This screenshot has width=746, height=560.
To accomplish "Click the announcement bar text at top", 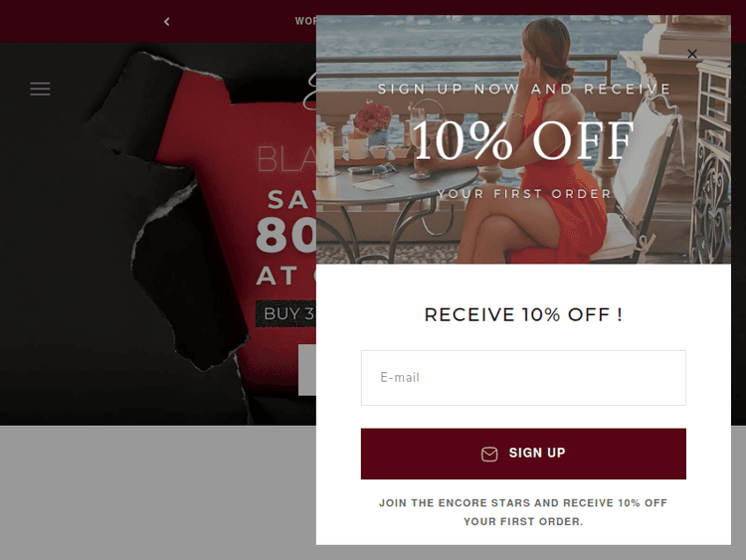I will click(305, 22).
